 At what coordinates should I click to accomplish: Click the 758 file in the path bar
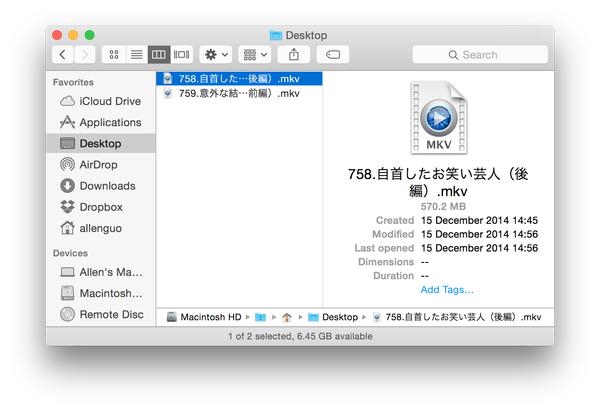457,317
